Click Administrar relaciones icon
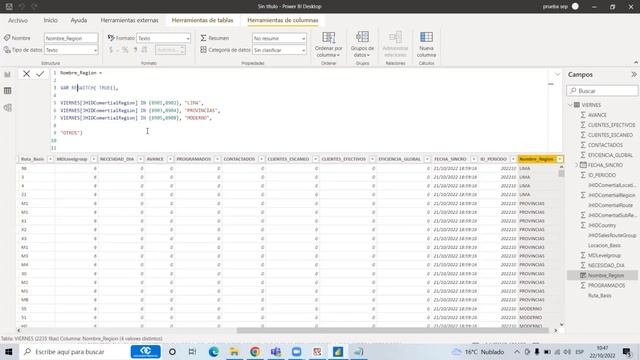640x360 pixels. [x=395, y=38]
